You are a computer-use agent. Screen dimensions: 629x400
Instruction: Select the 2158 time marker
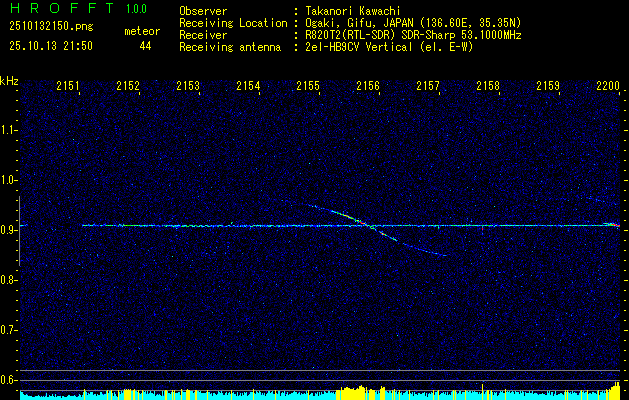[488, 87]
